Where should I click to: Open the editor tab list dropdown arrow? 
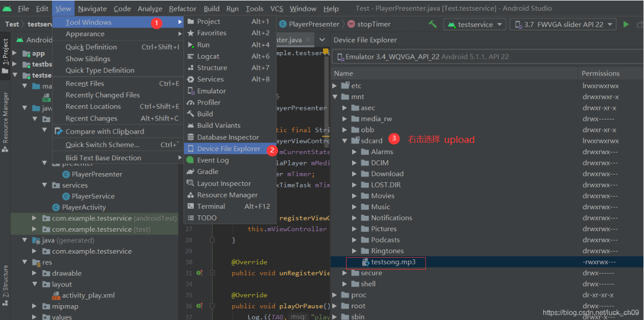click(322, 40)
